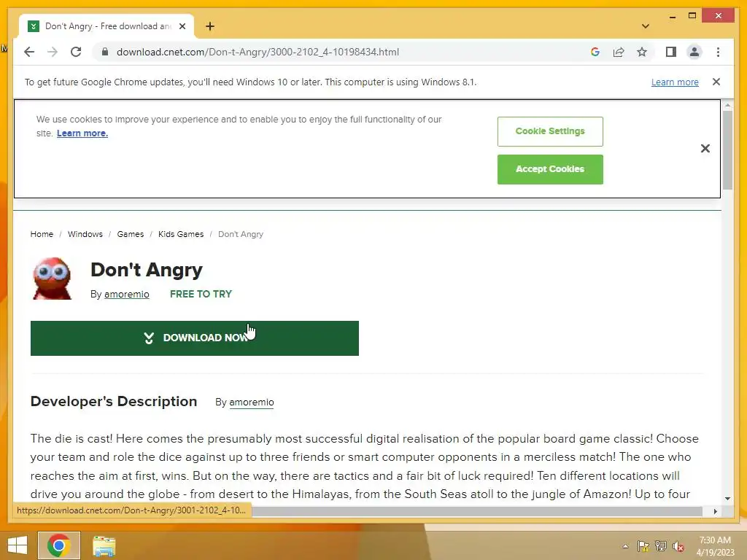The image size is (747, 560).
Task: Open the clock showing 7:30 AM
Action: [715, 546]
